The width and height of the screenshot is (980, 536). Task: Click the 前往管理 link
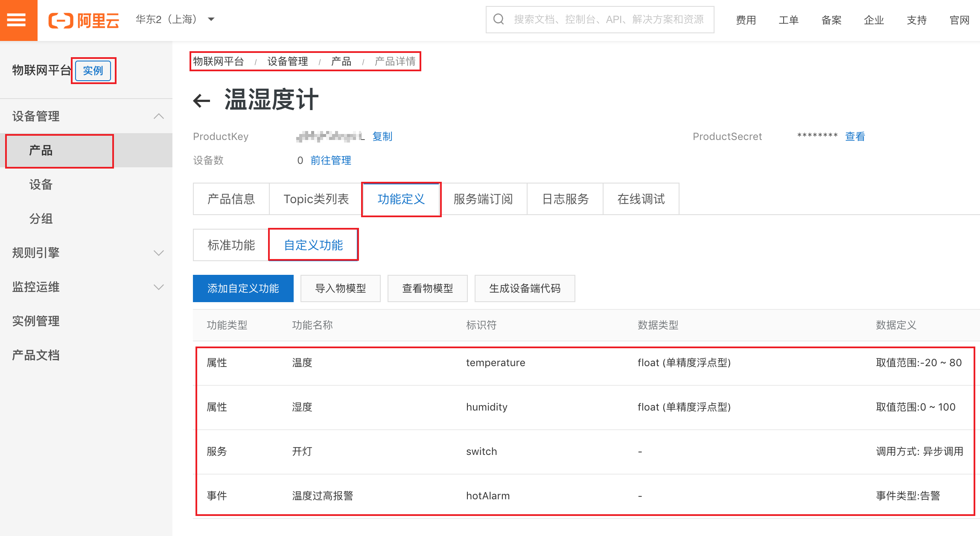click(x=331, y=160)
